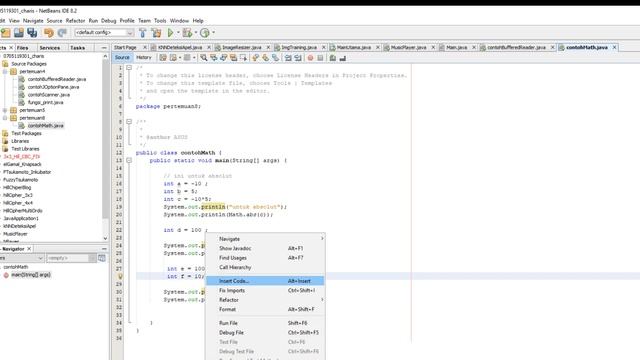Viewport: 640px width, 360px height.
Task: Minimize the Projects panel window group
Action: [x=104, y=48]
